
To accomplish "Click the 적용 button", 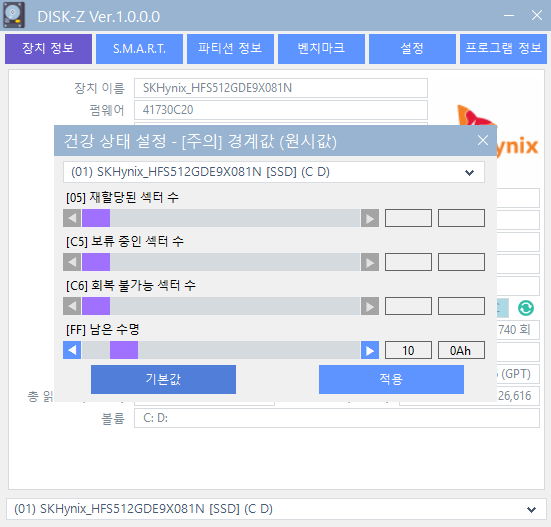I will click(x=391, y=379).
